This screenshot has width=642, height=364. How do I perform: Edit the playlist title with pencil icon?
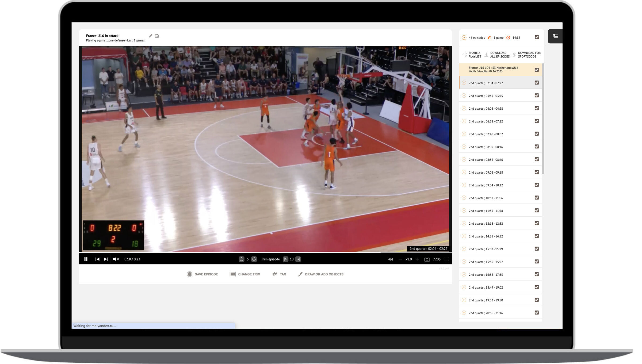tap(151, 36)
